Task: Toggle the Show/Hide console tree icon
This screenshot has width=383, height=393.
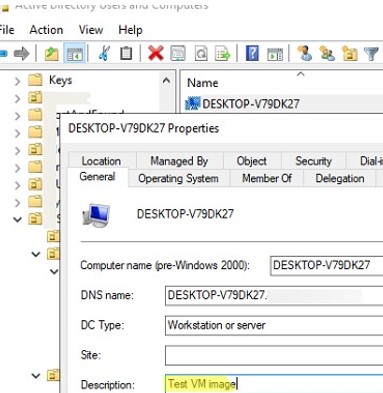Action: point(75,53)
